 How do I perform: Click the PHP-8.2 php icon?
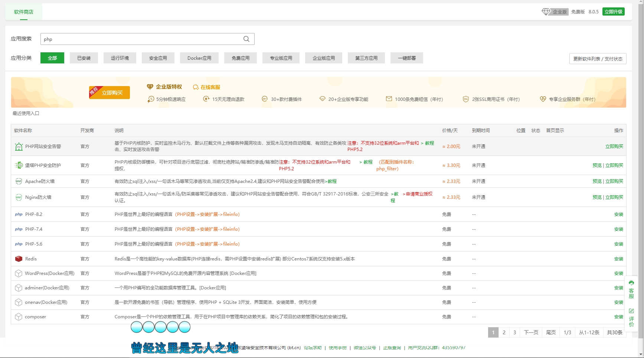pyautogui.click(x=19, y=214)
